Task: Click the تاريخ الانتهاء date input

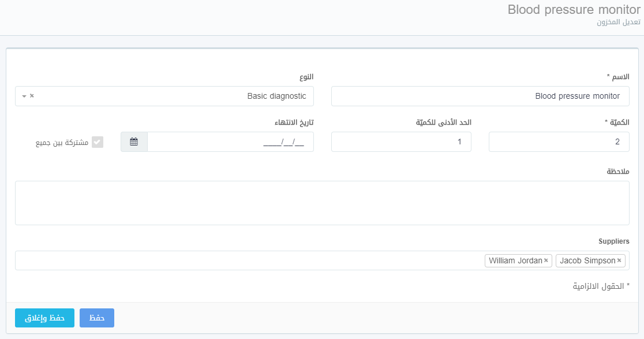Action: click(x=231, y=141)
